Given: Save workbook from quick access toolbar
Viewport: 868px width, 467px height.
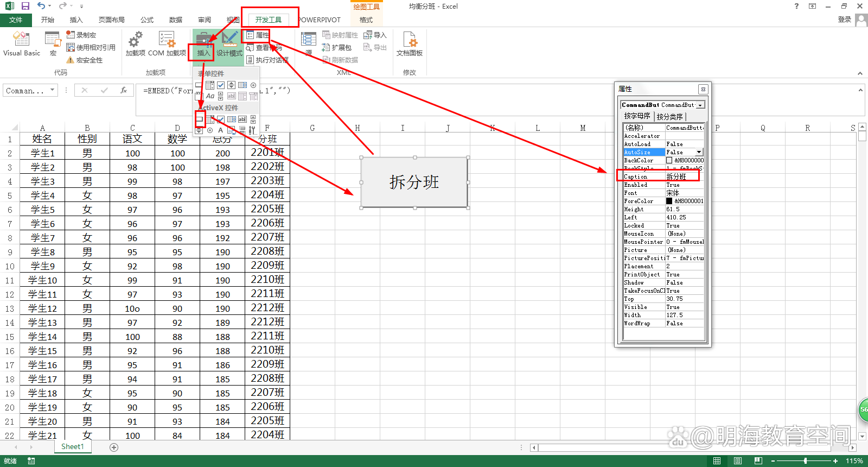Looking at the screenshot, I should 25,6.
